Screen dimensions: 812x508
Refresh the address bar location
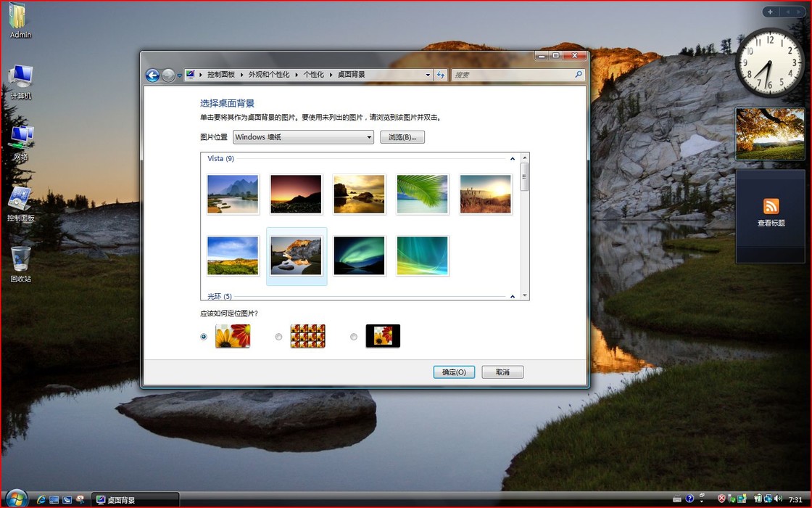click(x=441, y=75)
